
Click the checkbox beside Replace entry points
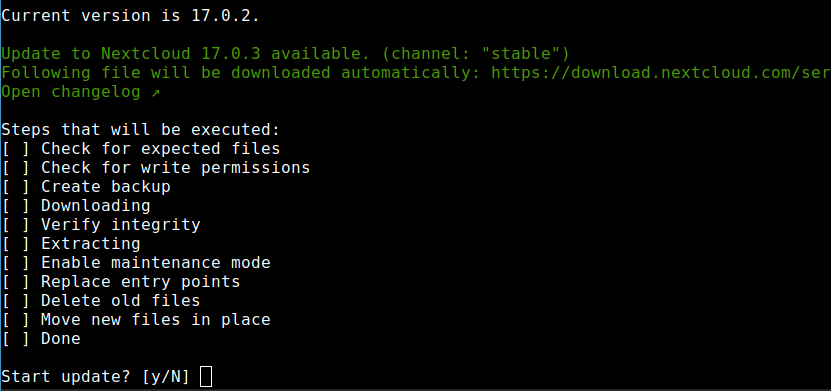click(x=15, y=281)
